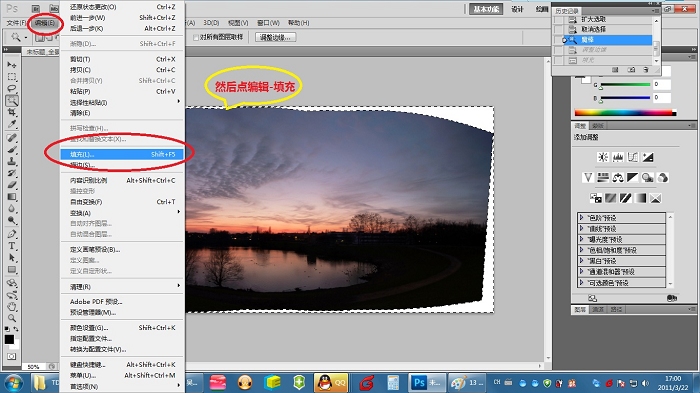Image resolution: width=700 pixels, height=393 pixels.
Task: Select the Gradient tool
Action: tap(11, 196)
